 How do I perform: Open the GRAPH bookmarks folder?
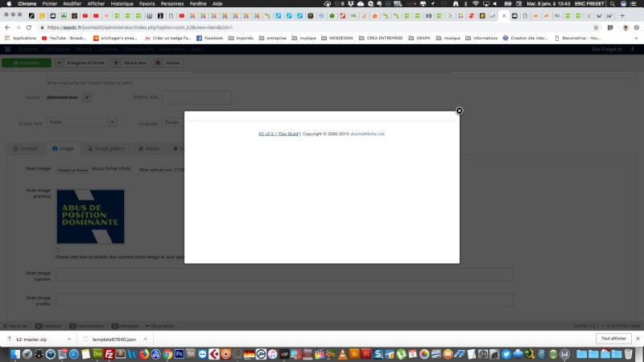[419, 38]
